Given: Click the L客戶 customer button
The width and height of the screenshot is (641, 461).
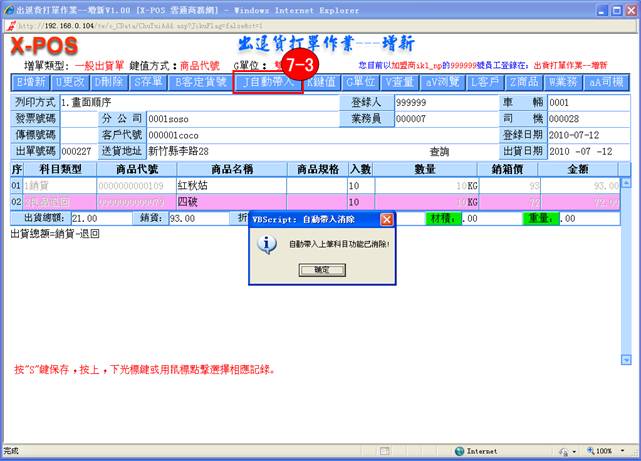Looking at the screenshot, I should coord(486,82).
